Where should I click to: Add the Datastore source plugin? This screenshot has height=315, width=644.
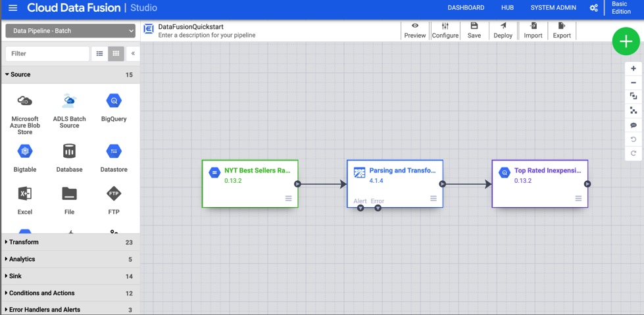coord(114,158)
